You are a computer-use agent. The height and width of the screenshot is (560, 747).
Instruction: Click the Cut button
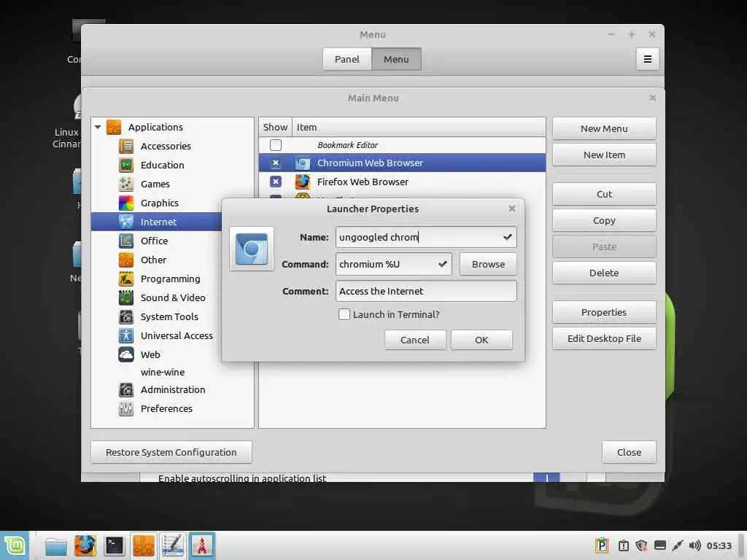tap(604, 194)
